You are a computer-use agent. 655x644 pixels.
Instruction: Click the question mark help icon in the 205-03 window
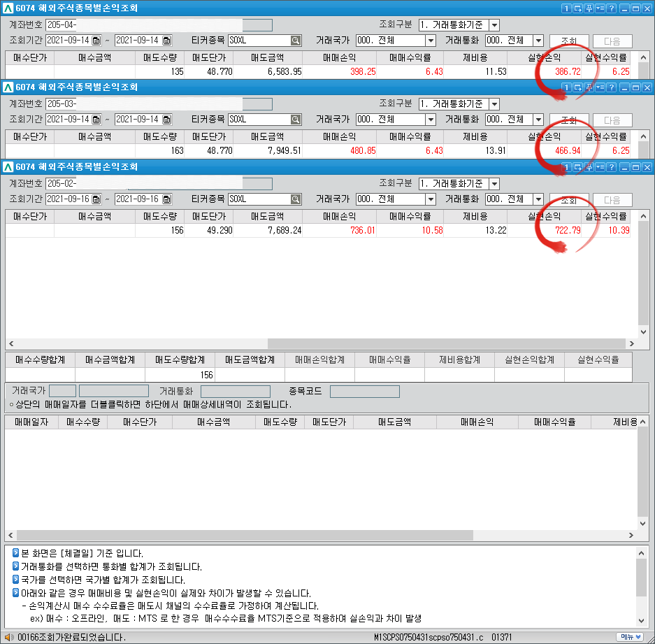coord(612,87)
